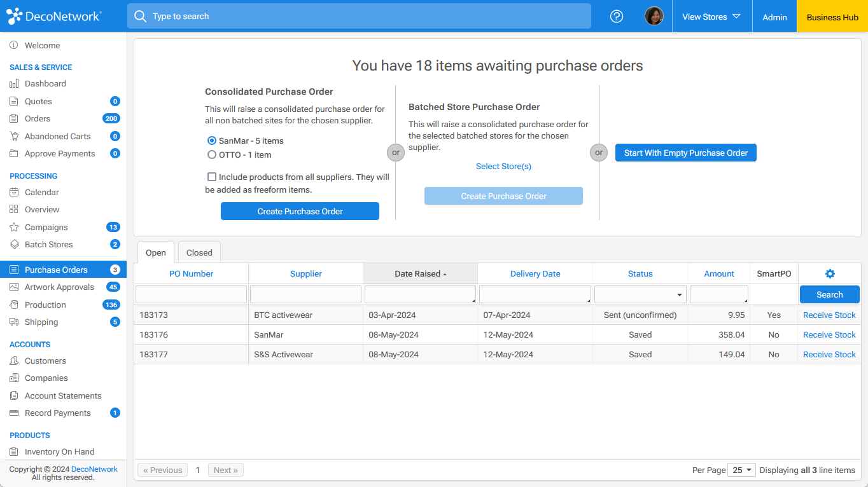The height and width of the screenshot is (487, 868).
Task: Change Per Page to a different value
Action: (x=741, y=470)
